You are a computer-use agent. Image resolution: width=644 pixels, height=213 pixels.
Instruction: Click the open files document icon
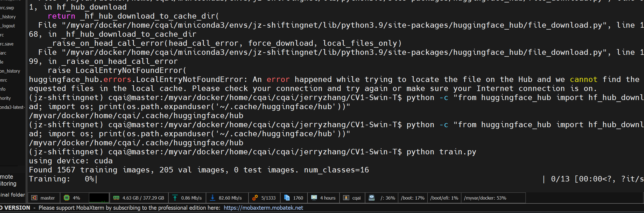[287, 198]
